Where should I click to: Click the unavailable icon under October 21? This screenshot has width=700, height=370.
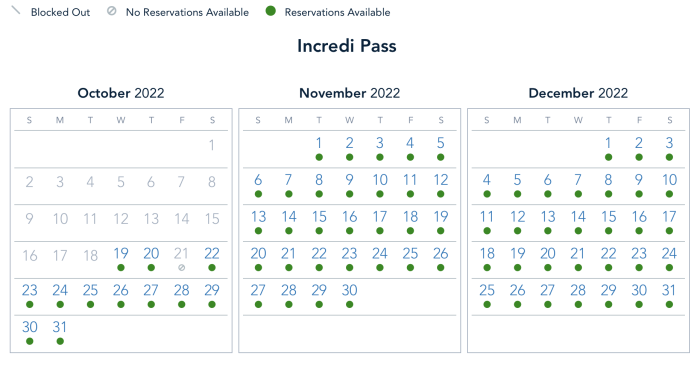point(181,268)
